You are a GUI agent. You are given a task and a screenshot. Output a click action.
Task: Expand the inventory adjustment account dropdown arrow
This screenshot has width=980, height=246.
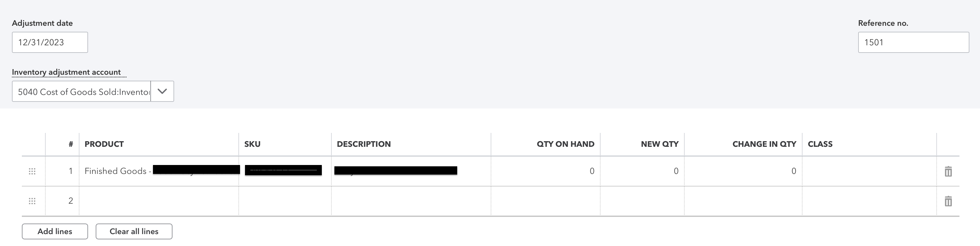tap(162, 91)
